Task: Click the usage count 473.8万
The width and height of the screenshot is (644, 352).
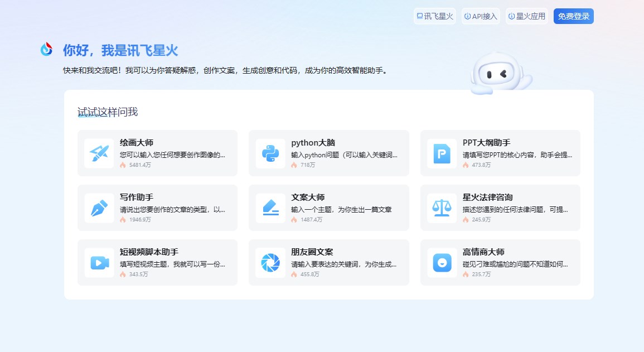Action: 481,165
